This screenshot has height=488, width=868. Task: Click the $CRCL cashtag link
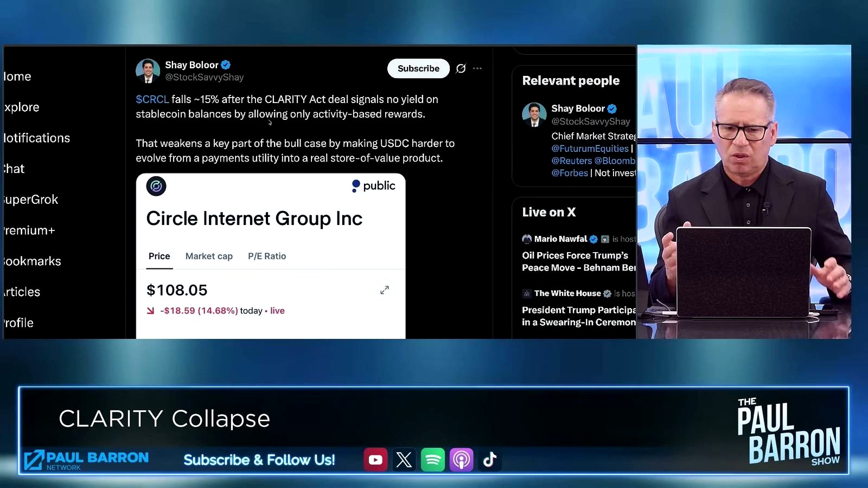[x=152, y=99]
